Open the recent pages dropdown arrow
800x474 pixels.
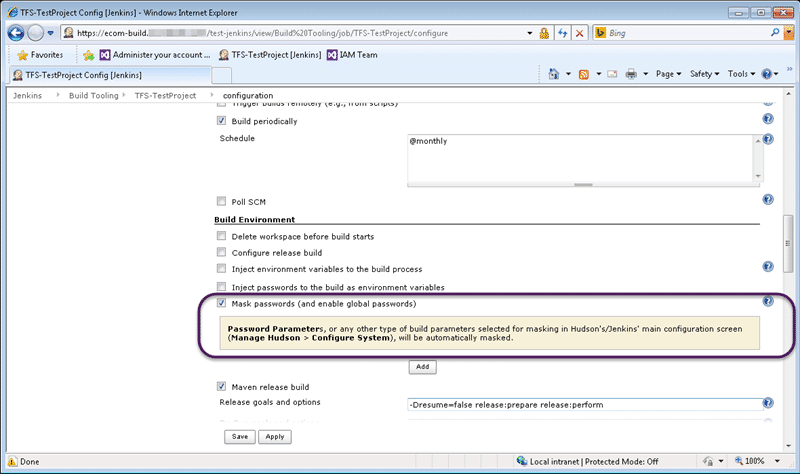click(x=51, y=33)
